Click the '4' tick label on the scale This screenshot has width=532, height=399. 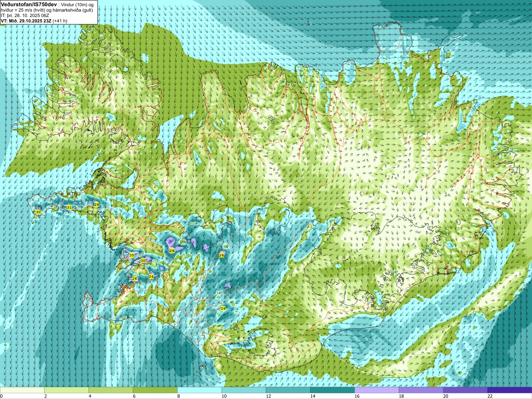[x=90, y=396]
